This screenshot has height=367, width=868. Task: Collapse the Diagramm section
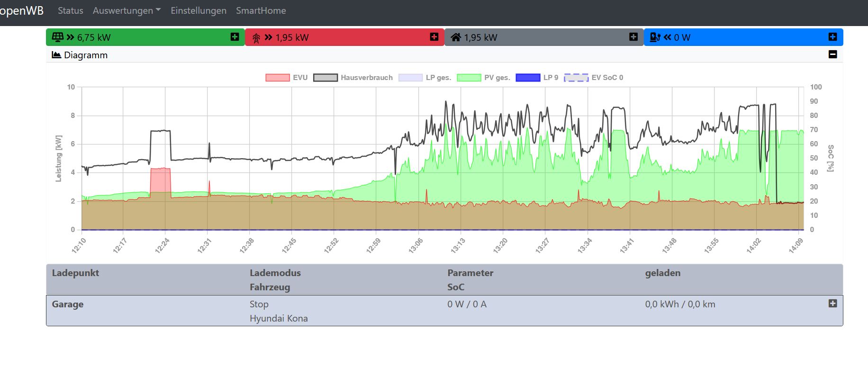point(832,54)
